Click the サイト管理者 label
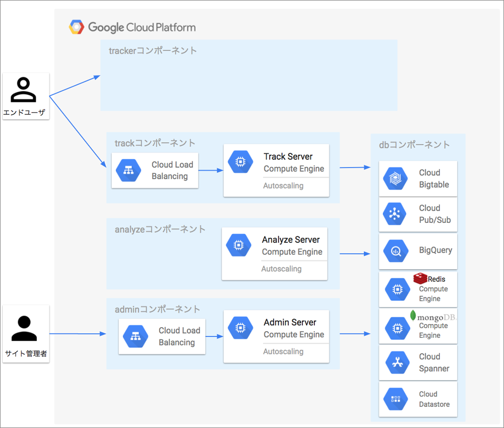Image resolution: width=504 pixels, height=428 pixels. pos(26,353)
